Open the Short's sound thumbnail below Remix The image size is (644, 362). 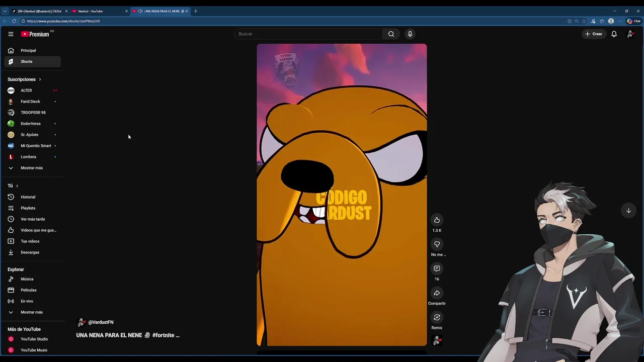pos(437,340)
